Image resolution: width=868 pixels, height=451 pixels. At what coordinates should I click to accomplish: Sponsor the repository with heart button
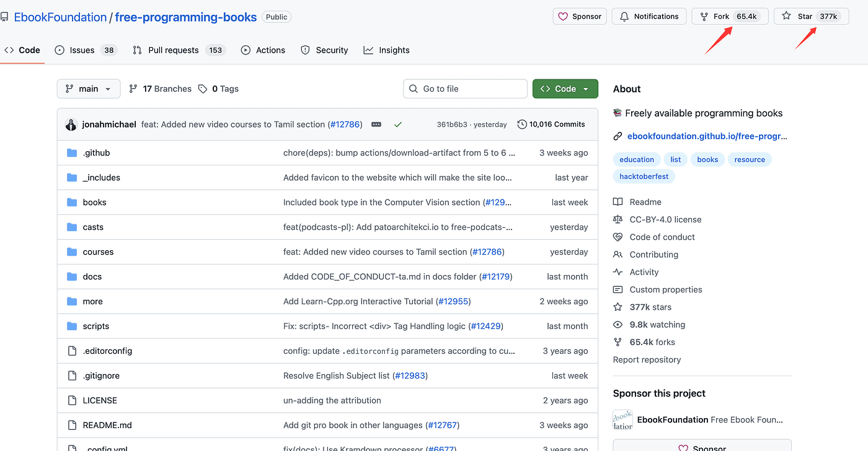[x=580, y=17]
